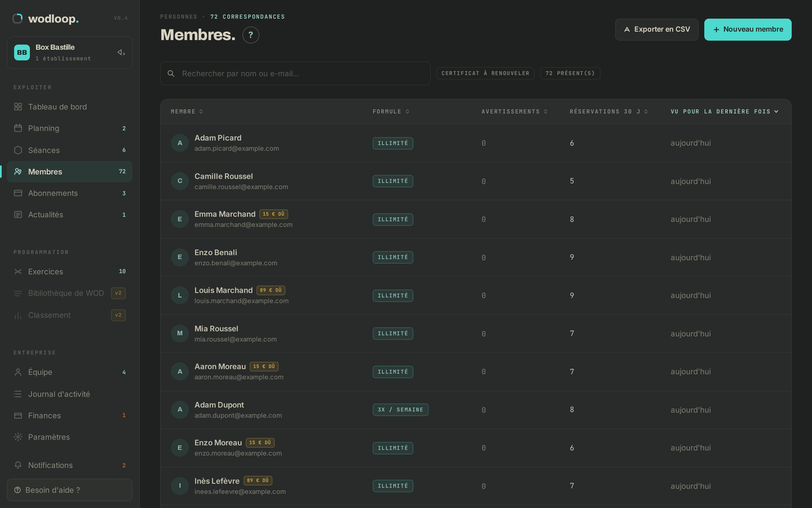This screenshot has height=508, width=812.
Task: Click Mia Roussel's avatar
Action: click(x=180, y=333)
